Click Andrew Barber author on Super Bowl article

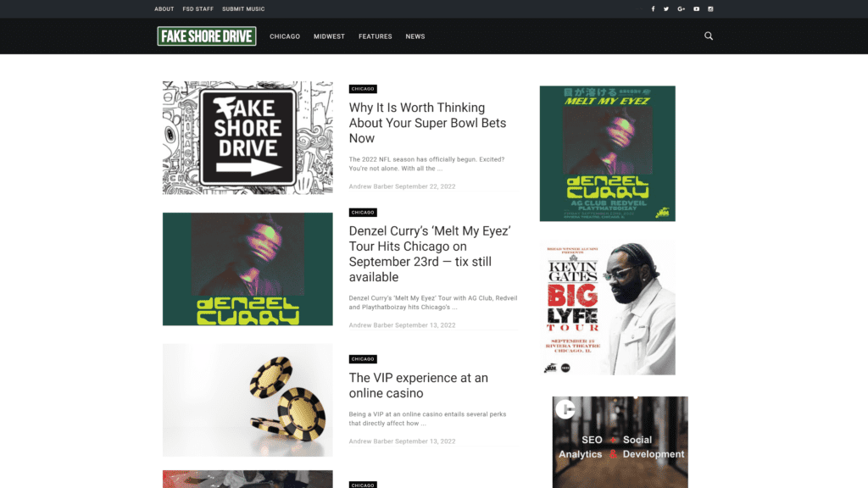(x=371, y=186)
